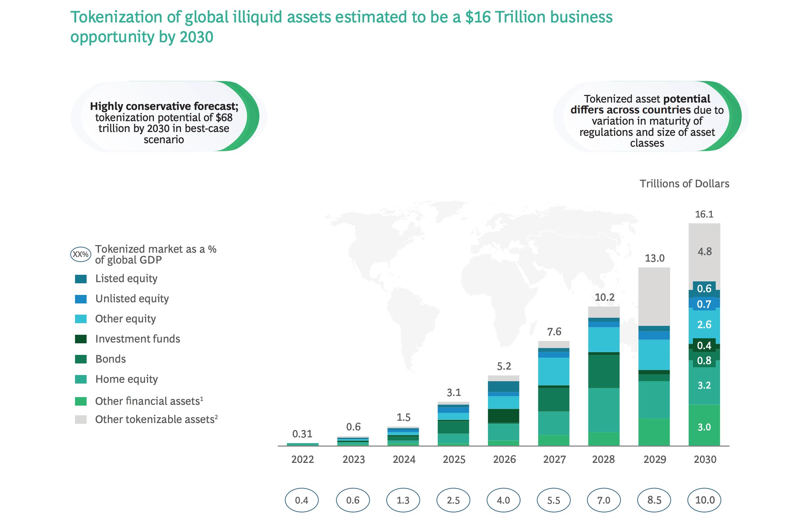This screenshot has height=531, width=812.
Task: Click the Other financial assets legend swatch
Action: click(x=81, y=401)
